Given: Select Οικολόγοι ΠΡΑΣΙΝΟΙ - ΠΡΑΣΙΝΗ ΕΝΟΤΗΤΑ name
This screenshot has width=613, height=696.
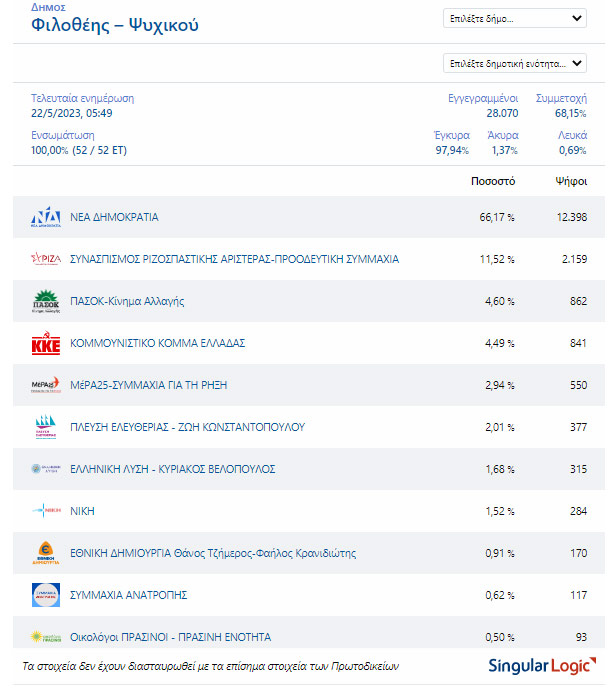Looking at the screenshot, I should pyautogui.click(x=170, y=637).
